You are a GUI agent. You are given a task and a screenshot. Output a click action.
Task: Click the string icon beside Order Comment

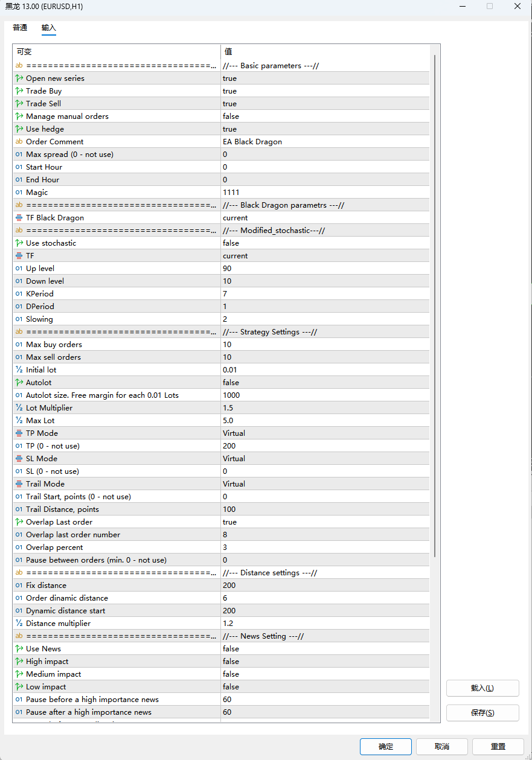coord(19,142)
